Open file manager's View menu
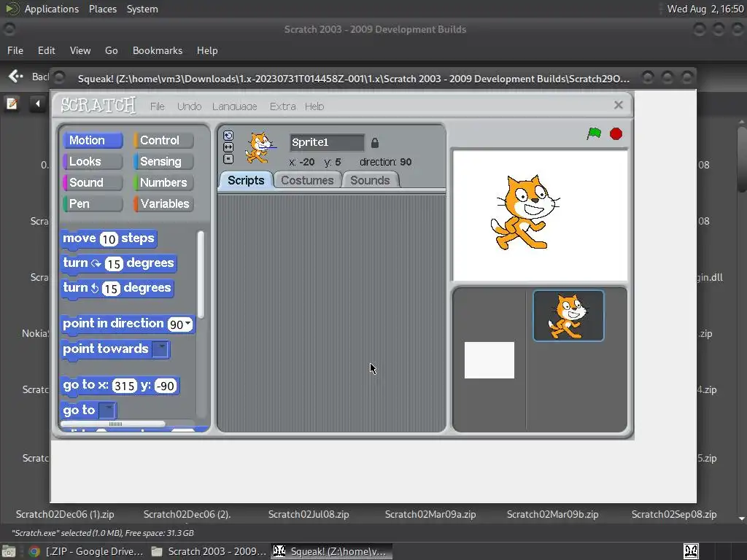 coord(80,50)
